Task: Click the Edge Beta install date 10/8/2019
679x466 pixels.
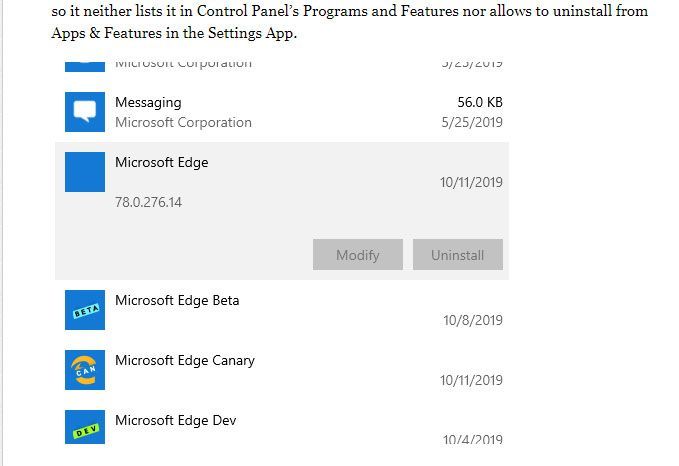Action: [x=473, y=320]
